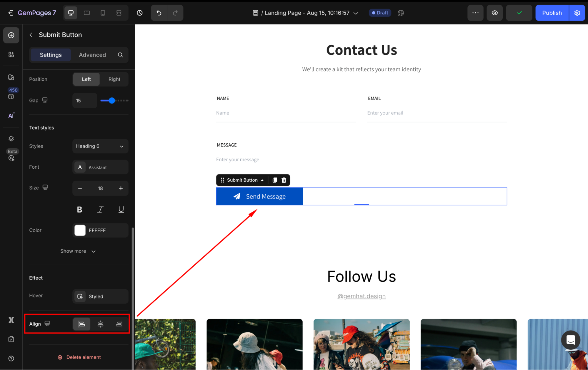588x370 pixels.
Task: Click trash icon on Submit Button toolbar
Action: pyautogui.click(x=284, y=180)
